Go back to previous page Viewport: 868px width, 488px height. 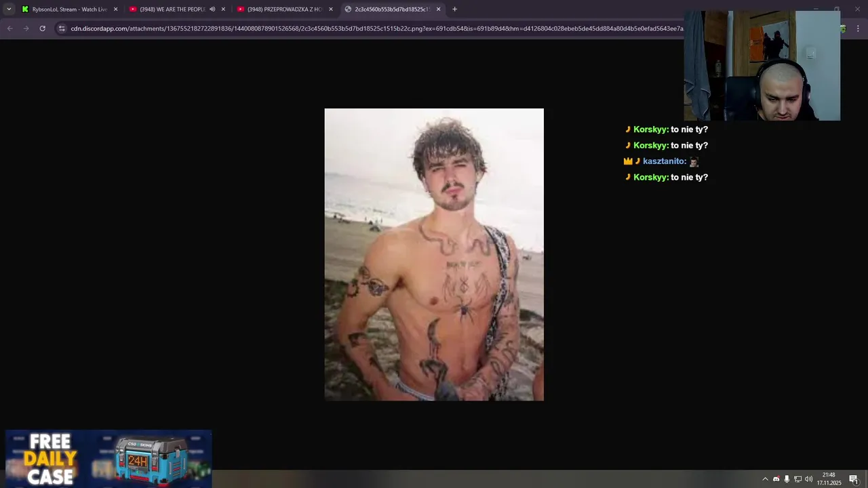[x=9, y=28]
